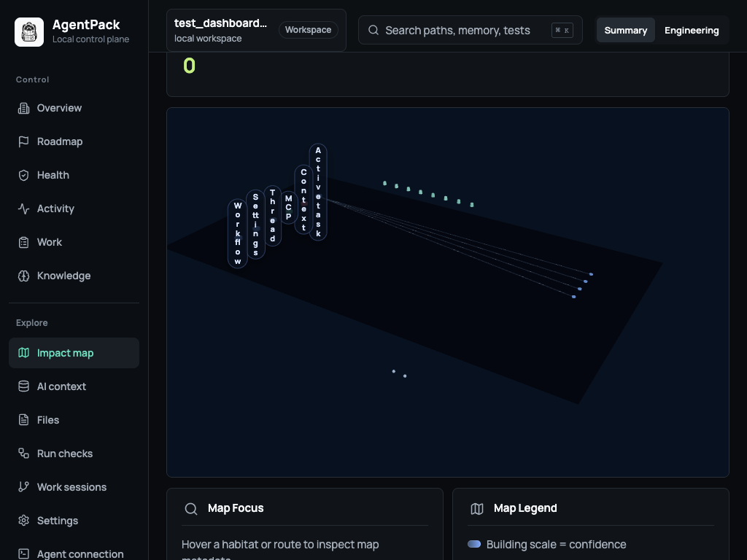Screen dimensions: 747x560
Task: Open the test_dashboard workspace selector
Action: pyautogui.click(x=256, y=30)
